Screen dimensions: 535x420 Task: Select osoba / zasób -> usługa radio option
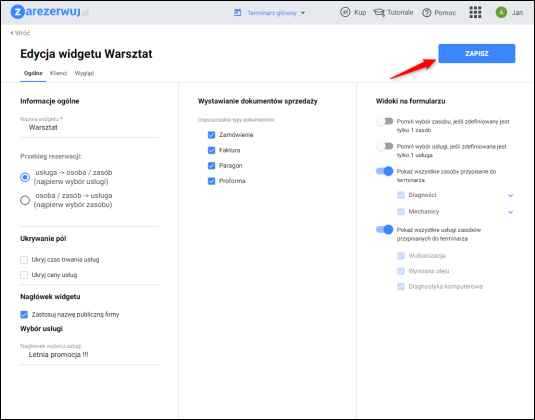click(25, 200)
